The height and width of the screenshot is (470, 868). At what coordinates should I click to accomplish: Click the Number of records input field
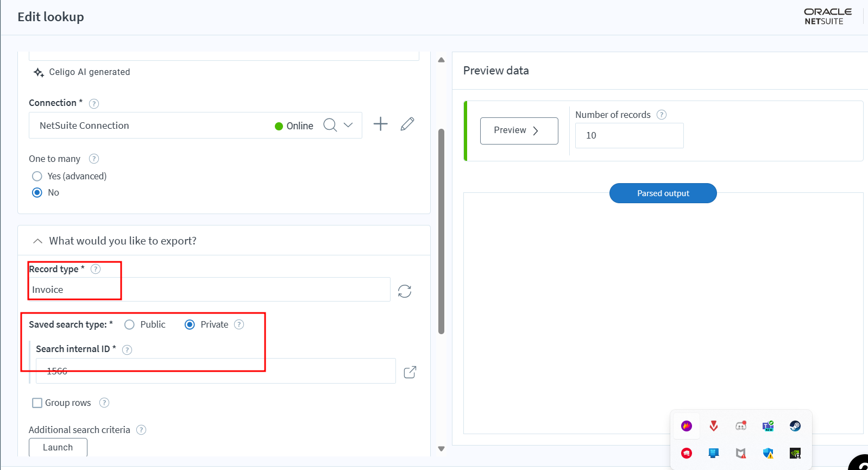[x=629, y=136]
